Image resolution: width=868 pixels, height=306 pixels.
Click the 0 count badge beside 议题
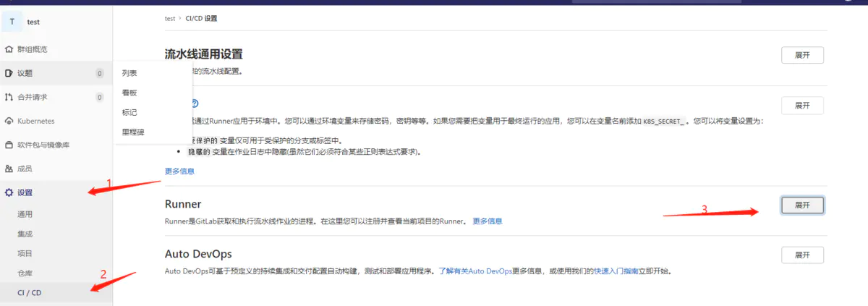pyautogui.click(x=100, y=73)
